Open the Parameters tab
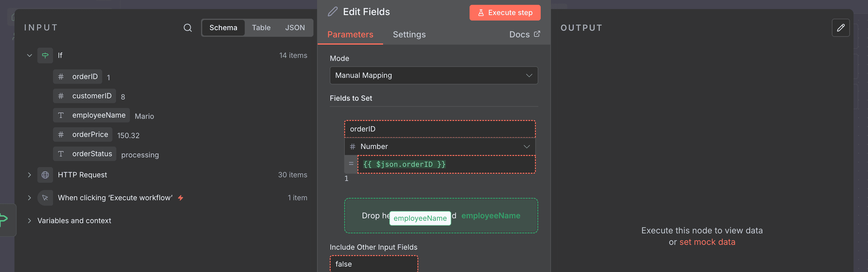 (350, 34)
